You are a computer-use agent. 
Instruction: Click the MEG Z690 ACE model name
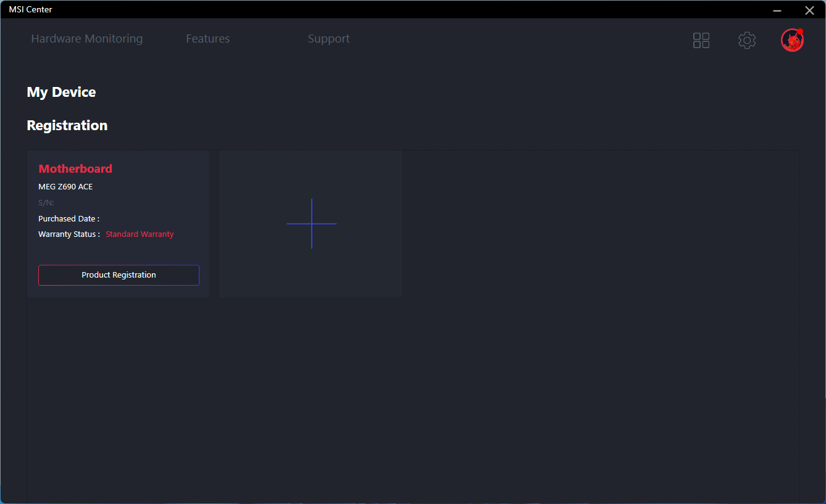(x=65, y=186)
